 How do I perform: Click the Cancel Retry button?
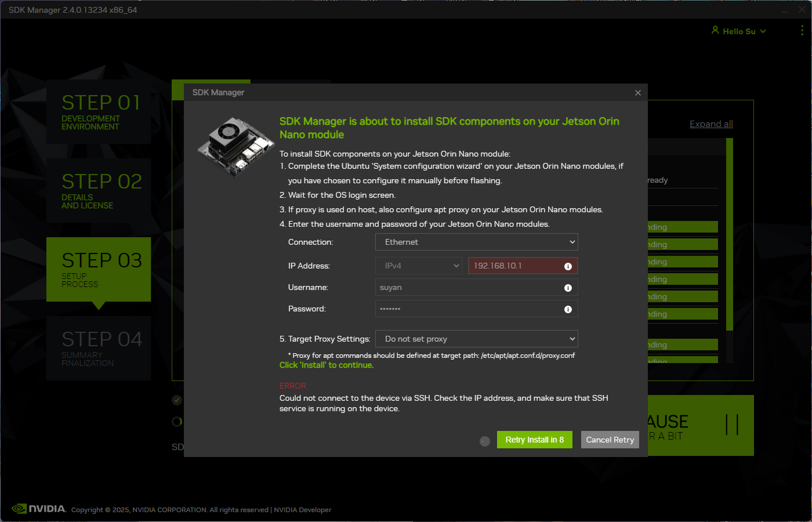(x=610, y=440)
